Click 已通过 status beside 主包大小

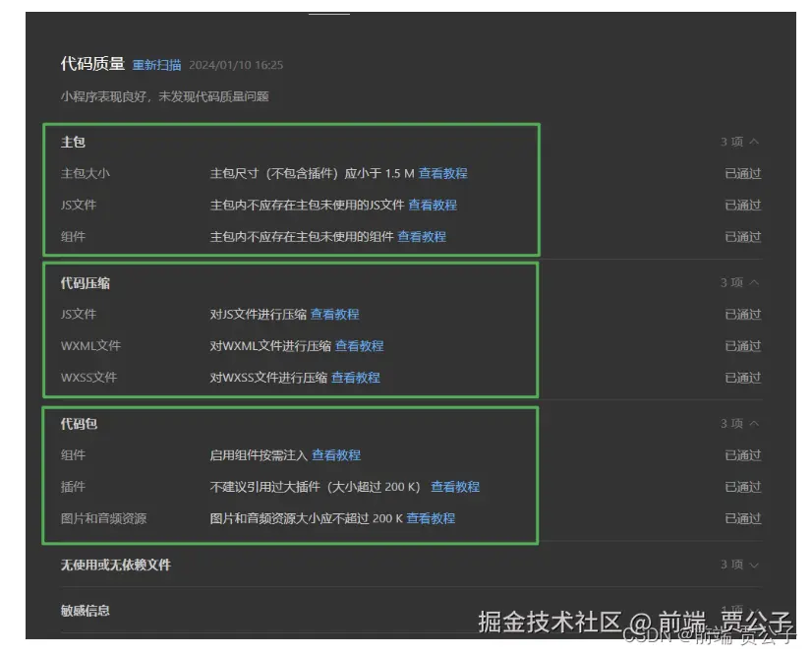[742, 172]
